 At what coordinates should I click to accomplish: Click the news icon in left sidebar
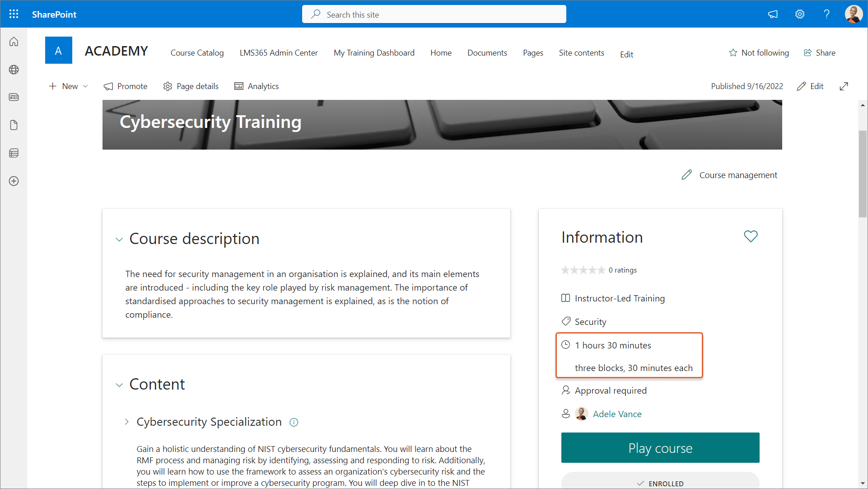coord(14,97)
